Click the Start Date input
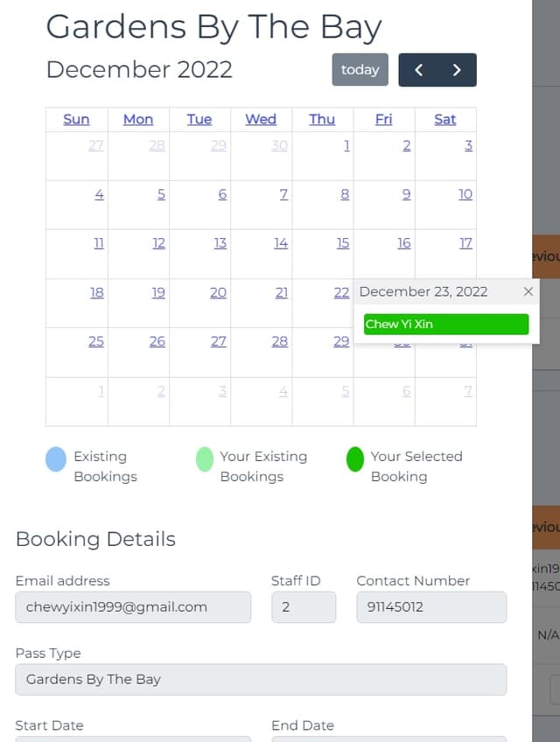The image size is (560, 742). tap(133, 739)
